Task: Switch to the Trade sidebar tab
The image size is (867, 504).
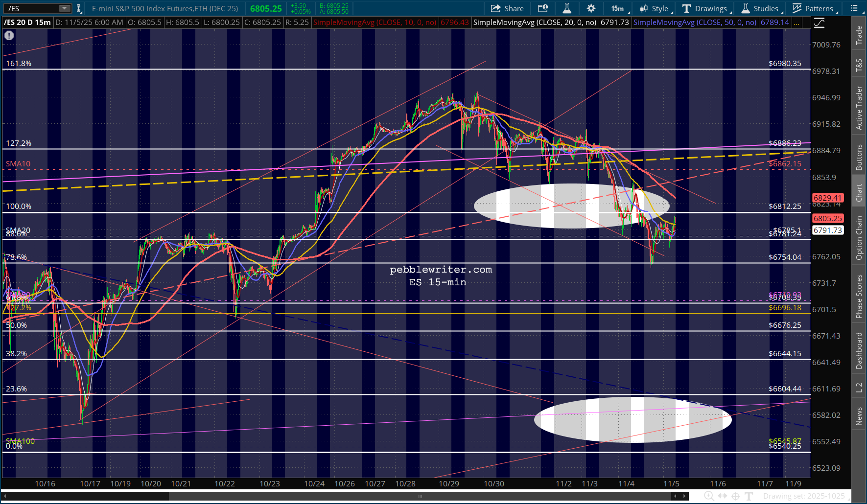Action: pos(859,35)
